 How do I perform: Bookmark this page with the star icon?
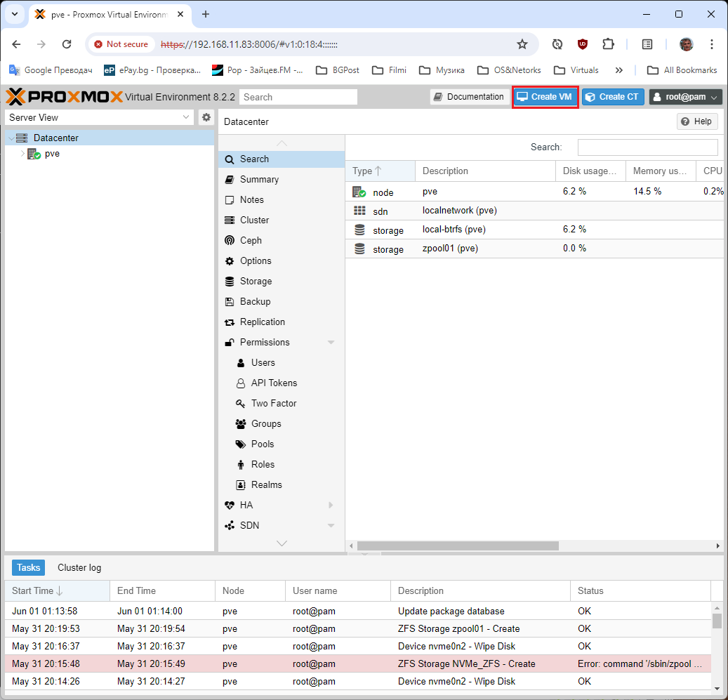[x=522, y=44]
